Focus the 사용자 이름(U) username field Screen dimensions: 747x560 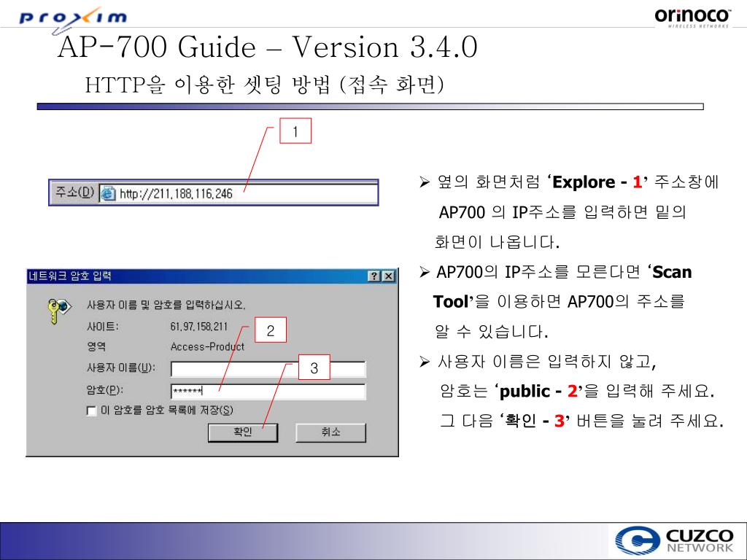[x=268, y=369]
